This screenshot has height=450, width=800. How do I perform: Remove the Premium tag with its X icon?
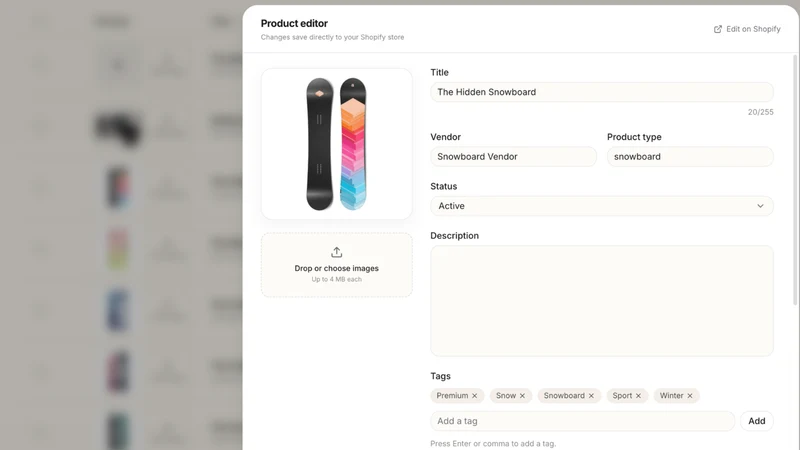474,396
